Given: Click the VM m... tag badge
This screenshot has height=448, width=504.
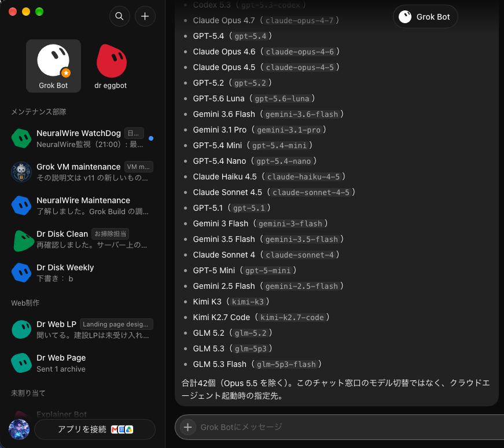Looking at the screenshot, I should point(138,167).
